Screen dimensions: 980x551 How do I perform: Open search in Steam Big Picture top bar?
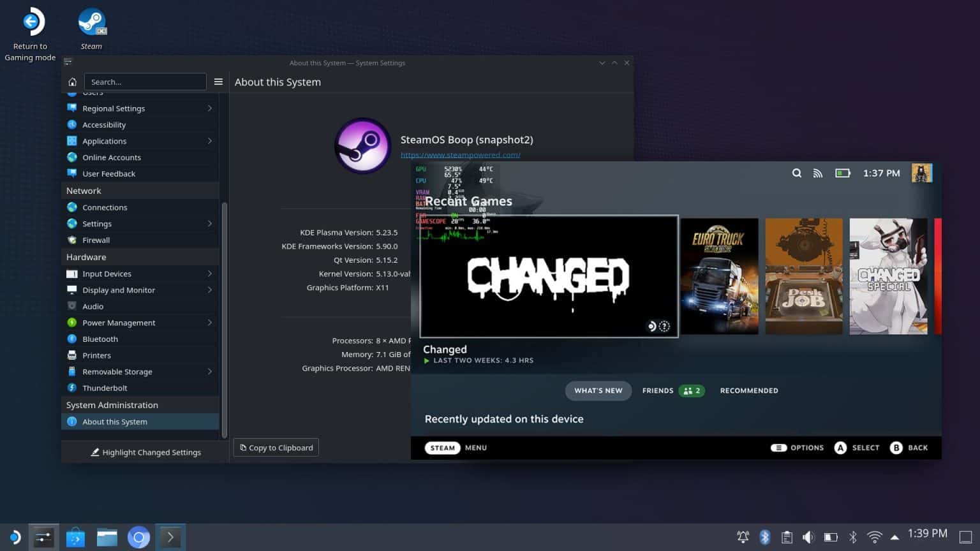pos(796,173)
